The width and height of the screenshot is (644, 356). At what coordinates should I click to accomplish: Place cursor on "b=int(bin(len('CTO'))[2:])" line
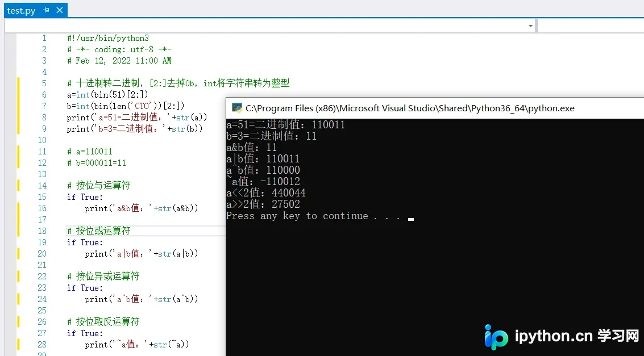tap(126, 106)
